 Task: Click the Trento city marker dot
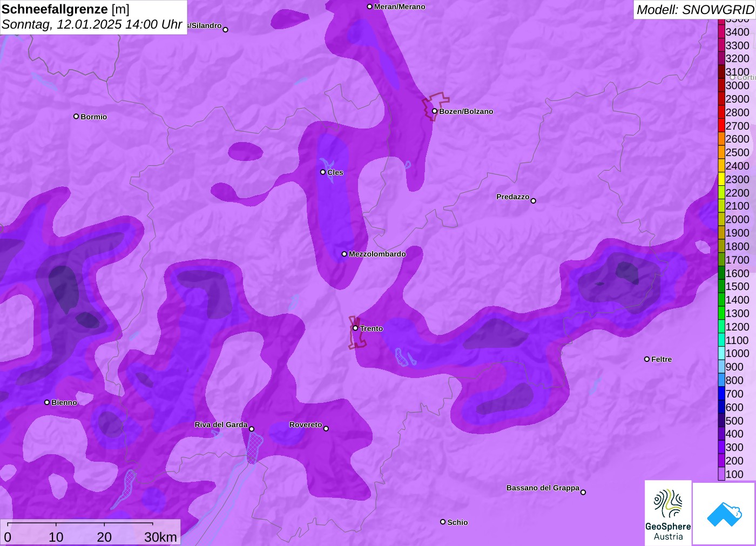coord(355,328)
